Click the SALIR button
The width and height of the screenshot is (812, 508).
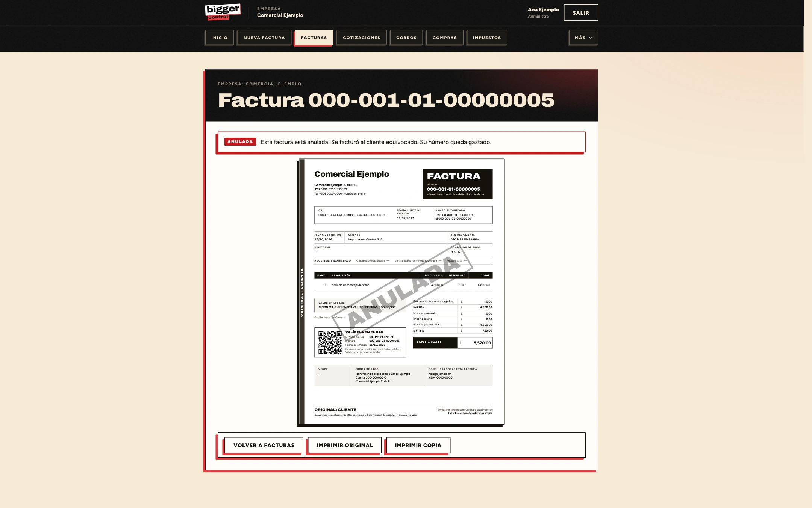coord(581,13)
